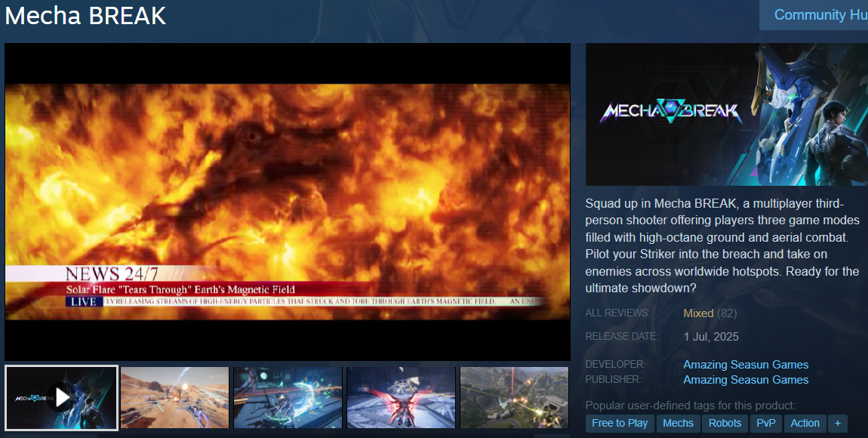The width and height of the screenshot is (868, 438).
Task: Click the PUBLISHER label
Action: tap(614, 379)
